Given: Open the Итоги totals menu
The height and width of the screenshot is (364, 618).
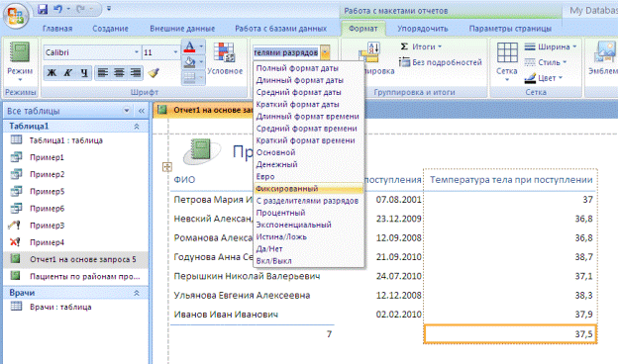Looking at the screenshot, I should point(421,46).
